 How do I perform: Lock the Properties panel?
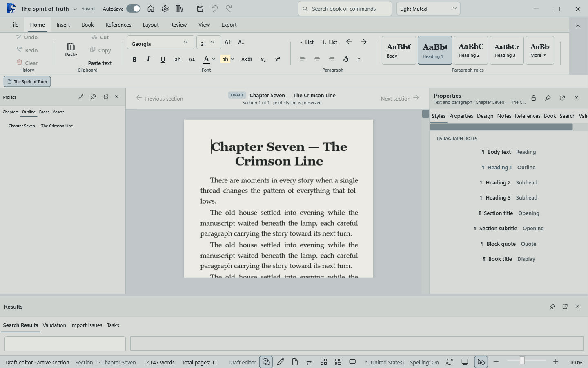tap(533, 98)
